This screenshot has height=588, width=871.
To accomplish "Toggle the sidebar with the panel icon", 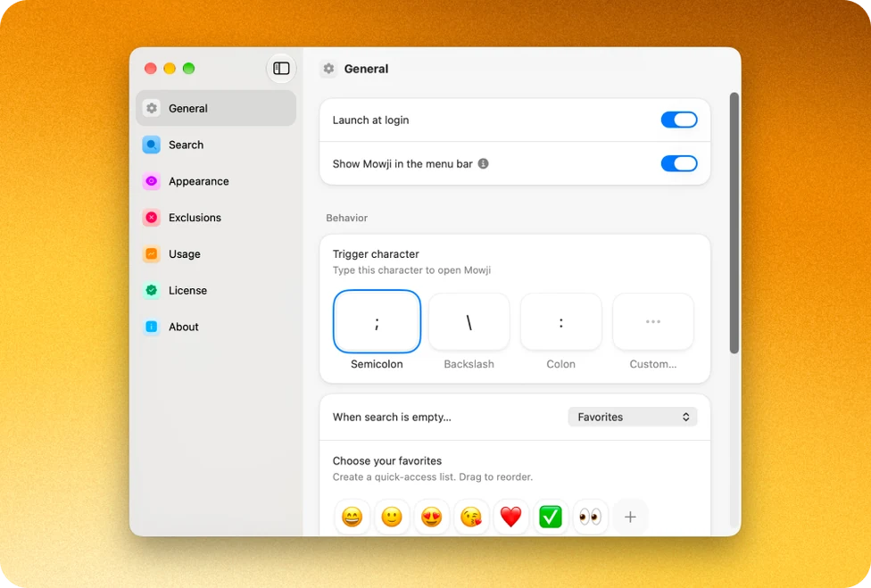I will (281, 69).
